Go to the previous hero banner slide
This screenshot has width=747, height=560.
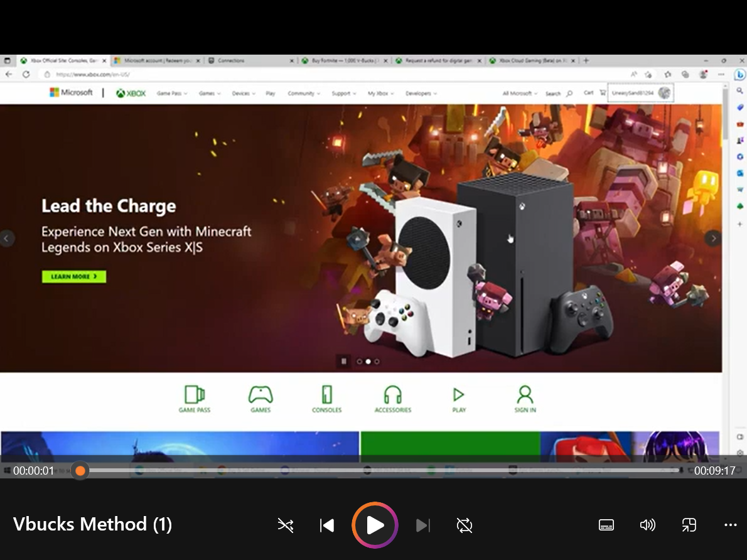click(x=7, y=239)
